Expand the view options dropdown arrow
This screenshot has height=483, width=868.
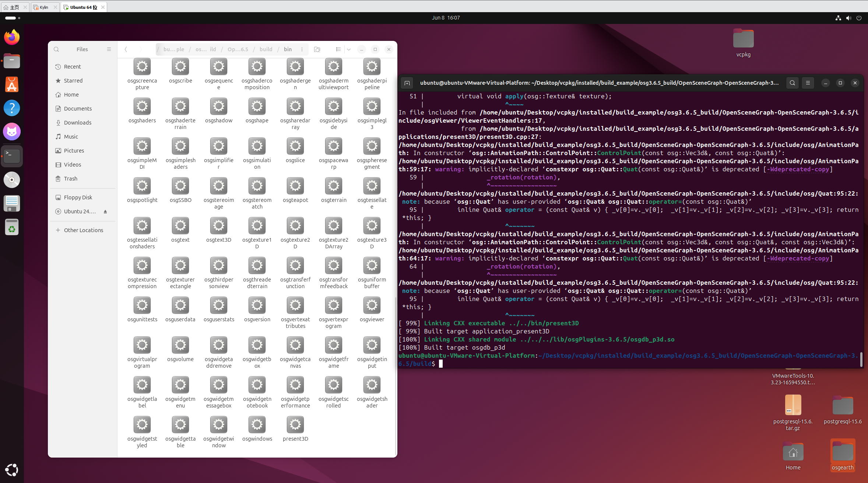[349, 49]
